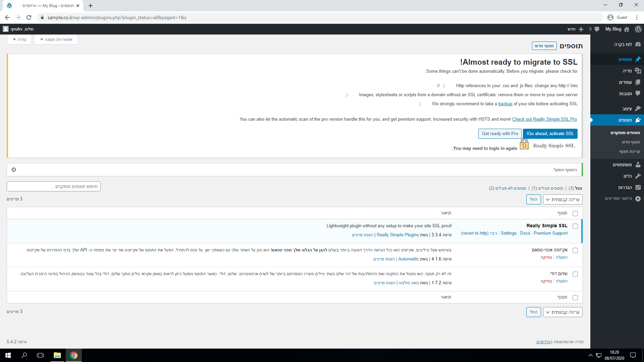The height and width of the screenshot is (362, 644).
Task: Select the Really Simple SSL checkbox
Action: (x=575, y=226)
